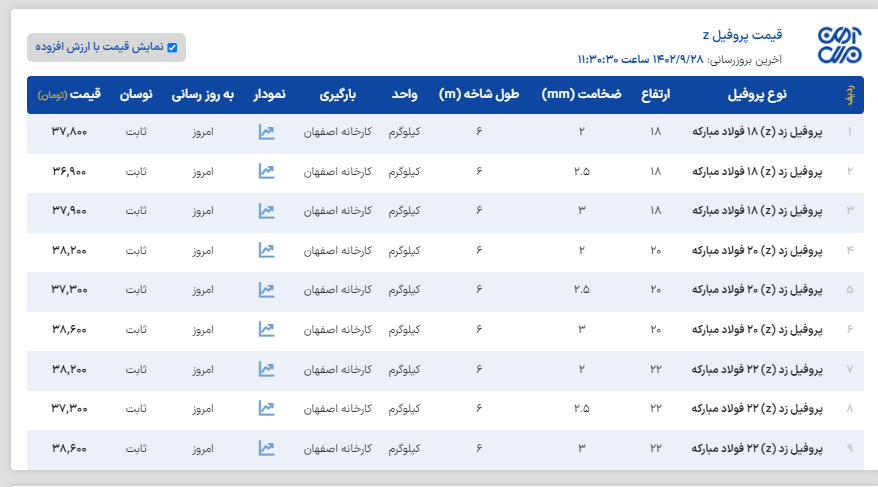Open the price chart icon in row 6
This screenshot has height=487, width=878.
tap(266, 329)
